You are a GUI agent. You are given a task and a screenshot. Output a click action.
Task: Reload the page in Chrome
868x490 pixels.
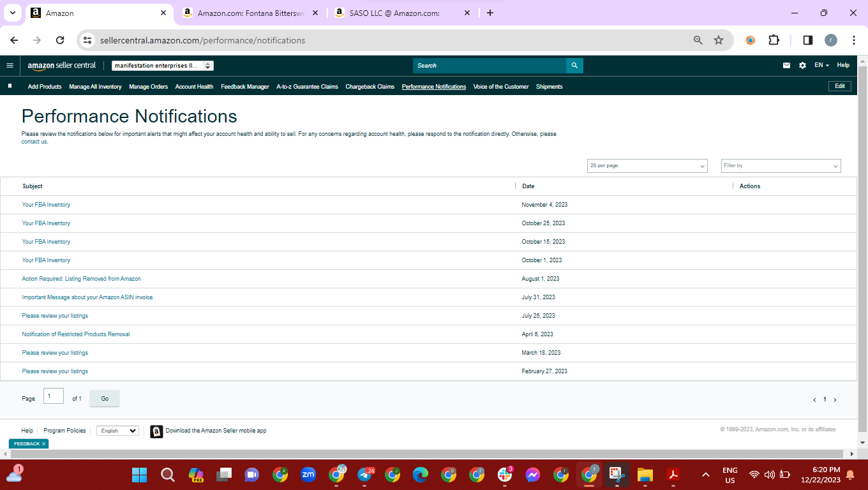pyautogui.click(x=60, y=40)
